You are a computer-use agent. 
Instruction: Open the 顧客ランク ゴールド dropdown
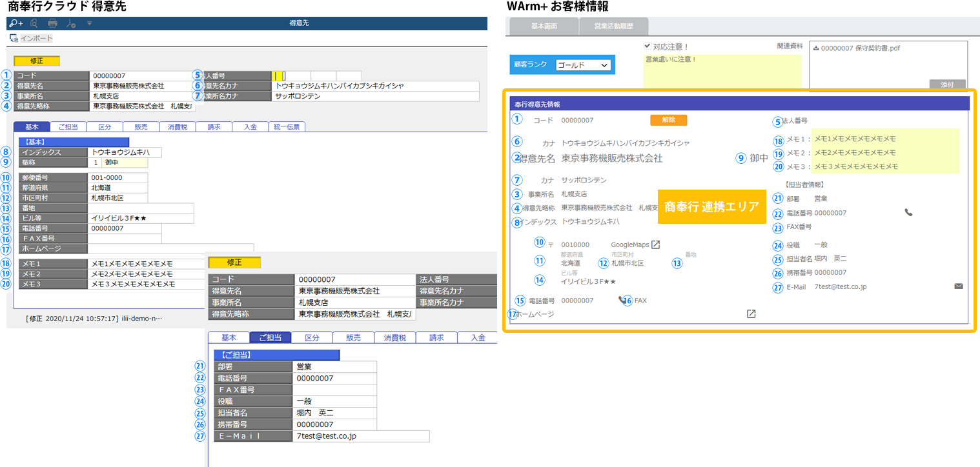click(x=583, y=65)
